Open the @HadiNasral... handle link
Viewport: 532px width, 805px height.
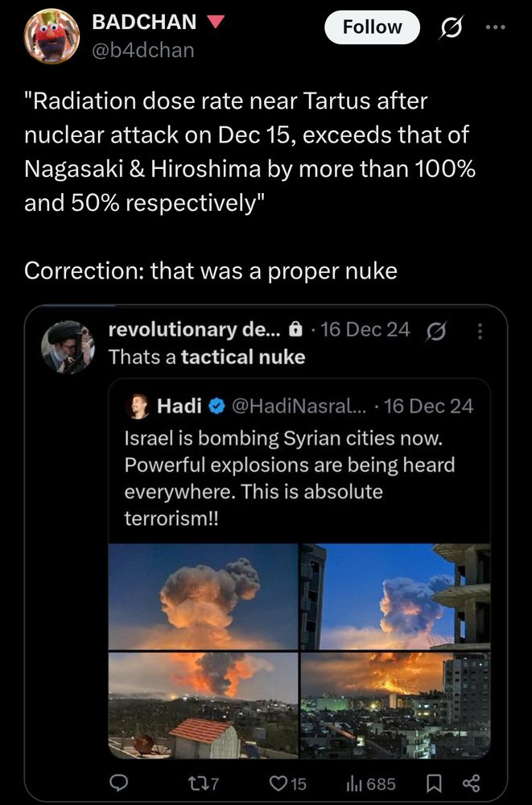300,407
